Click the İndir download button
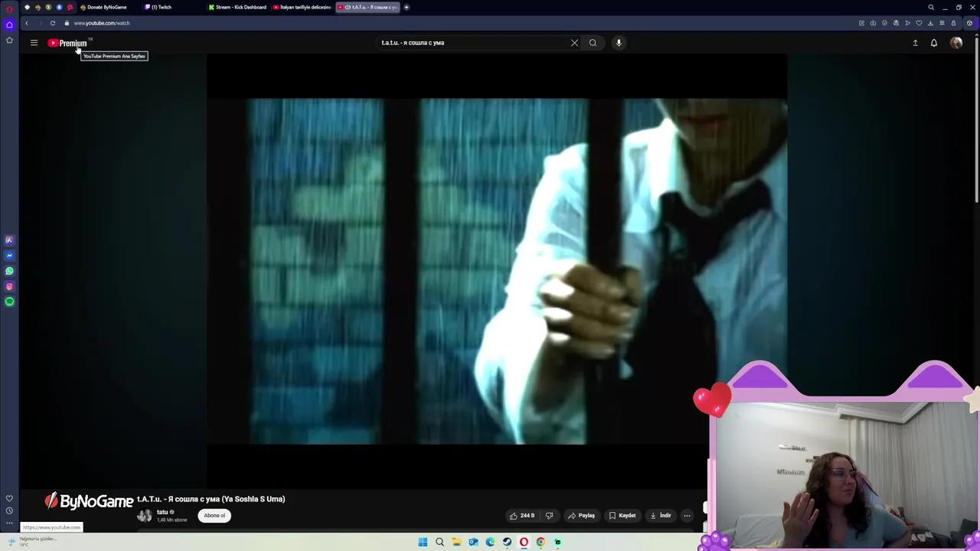This screenshot has width=980, height=551. tap(661, 516)
